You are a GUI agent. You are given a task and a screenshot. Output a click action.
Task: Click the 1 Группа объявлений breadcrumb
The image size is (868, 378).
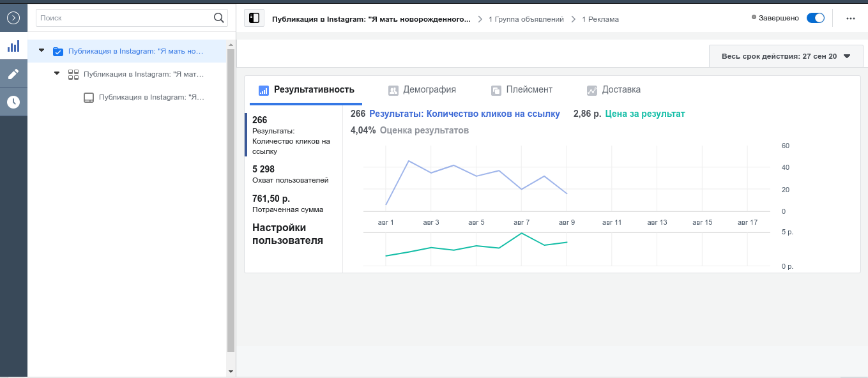(x=526, y=19)
